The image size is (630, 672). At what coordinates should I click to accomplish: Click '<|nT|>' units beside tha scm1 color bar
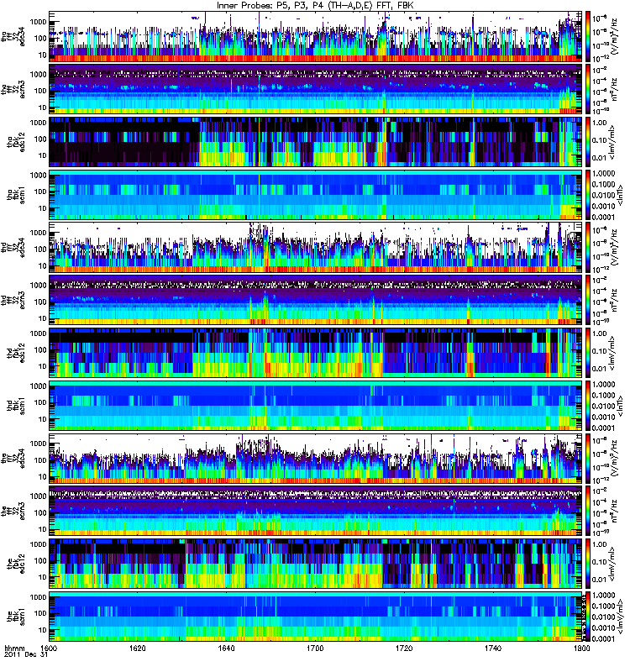click(x=620, y=195)
